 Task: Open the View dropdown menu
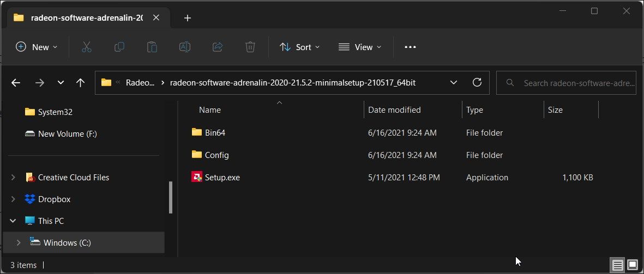(x=360, y=47)
